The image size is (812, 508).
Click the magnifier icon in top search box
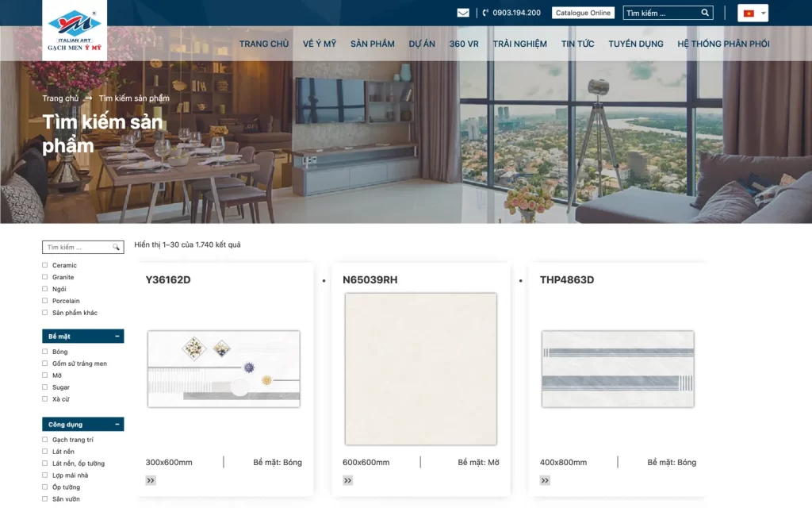pos(705,13)
